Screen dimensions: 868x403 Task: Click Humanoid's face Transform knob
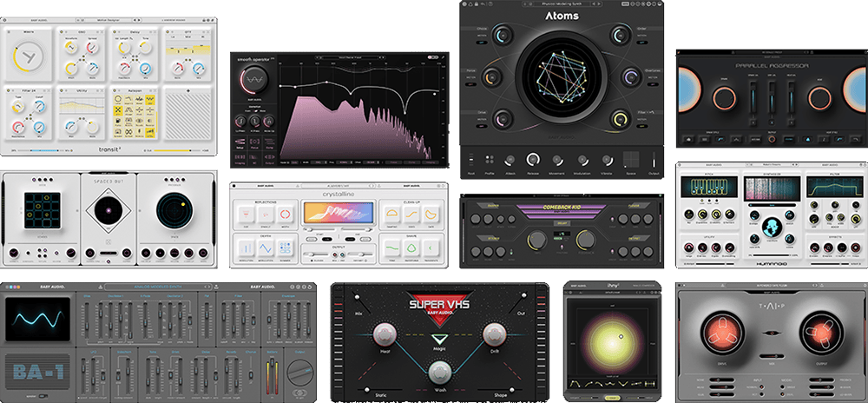click(x=773, y=227)
